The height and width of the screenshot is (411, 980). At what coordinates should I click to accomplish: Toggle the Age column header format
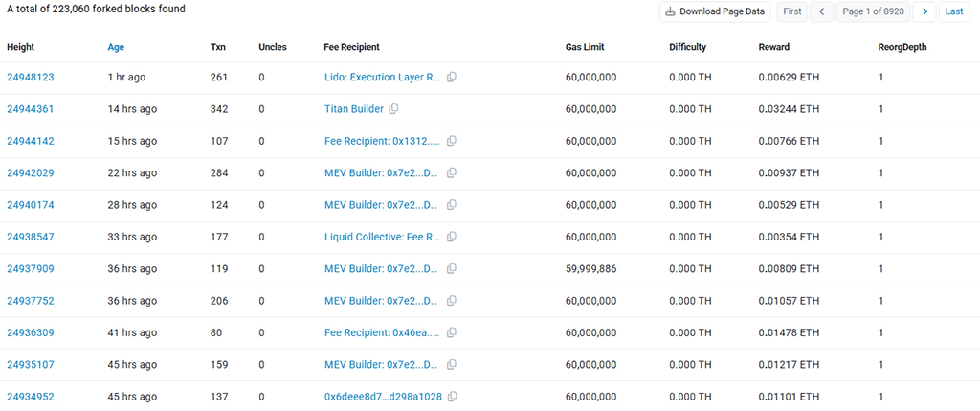(x=117, y=47)
